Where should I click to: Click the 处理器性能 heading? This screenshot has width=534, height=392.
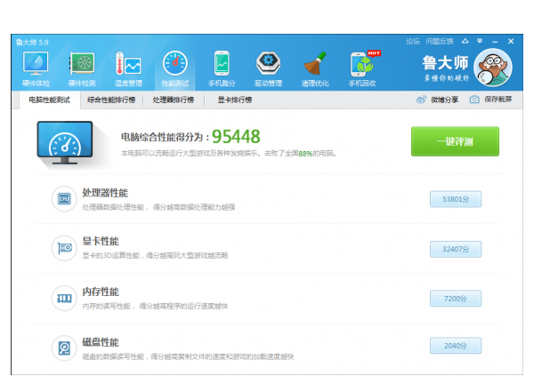pyautogui.click(x=105, y=193)
